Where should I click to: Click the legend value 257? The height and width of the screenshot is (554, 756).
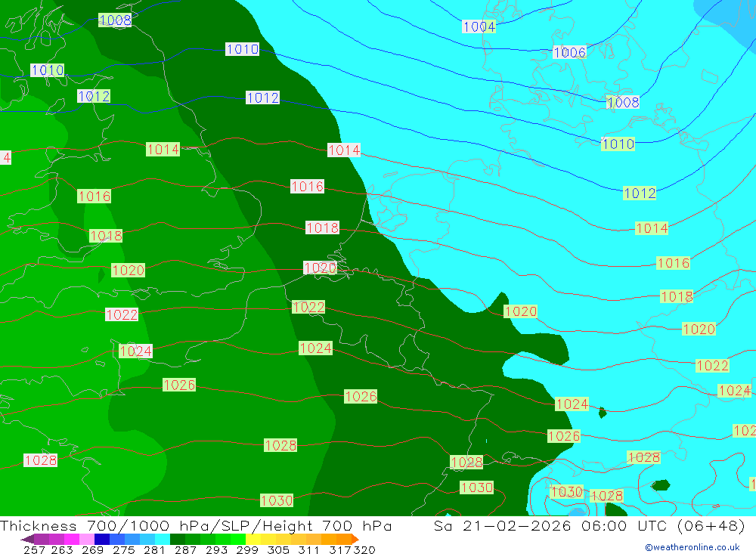pos(34,549)
